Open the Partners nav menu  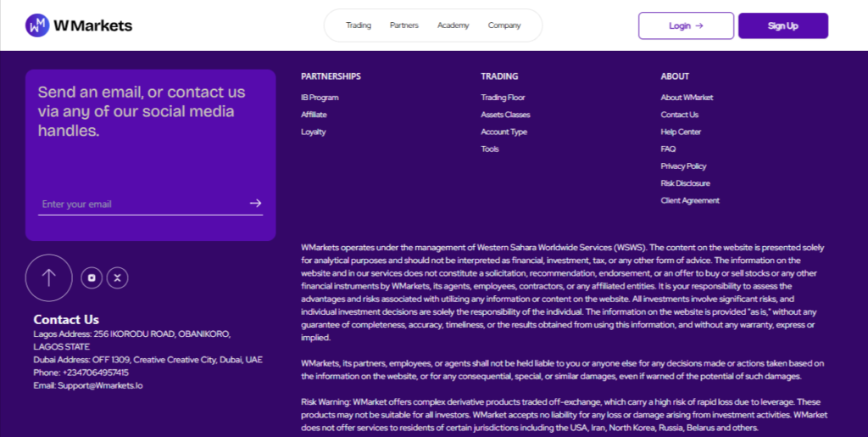pyautogui.click(x=404, y=25)
